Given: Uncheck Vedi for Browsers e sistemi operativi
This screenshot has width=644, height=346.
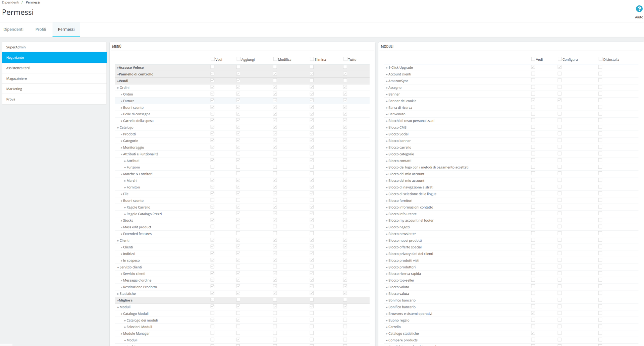Looking at the screenshot, I should (x=533, y=313).
